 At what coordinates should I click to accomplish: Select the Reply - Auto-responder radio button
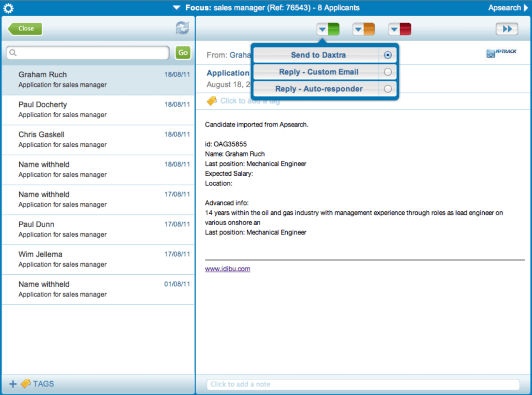388,89
